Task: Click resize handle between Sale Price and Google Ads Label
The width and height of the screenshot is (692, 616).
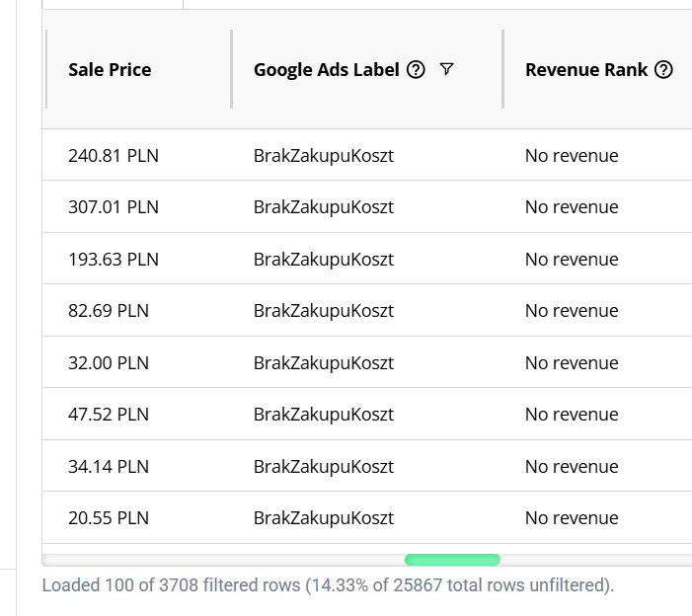Action: [x=232, y=69]
